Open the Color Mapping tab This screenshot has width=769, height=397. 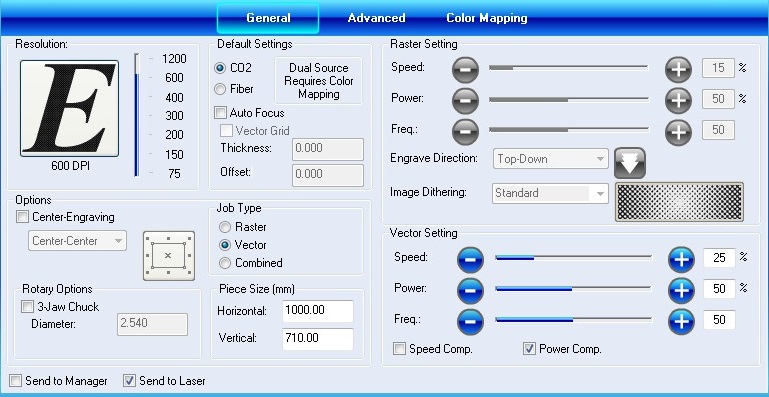tap(487, 18)
